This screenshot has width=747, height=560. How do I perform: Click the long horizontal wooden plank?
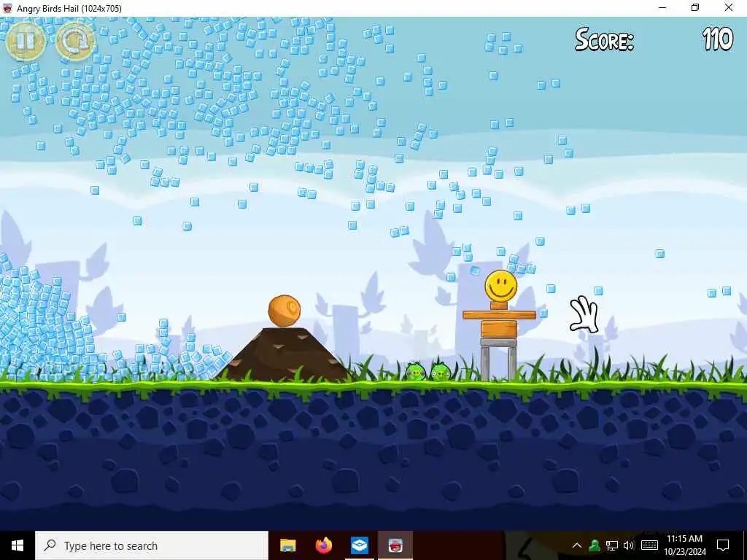(499, 315)
